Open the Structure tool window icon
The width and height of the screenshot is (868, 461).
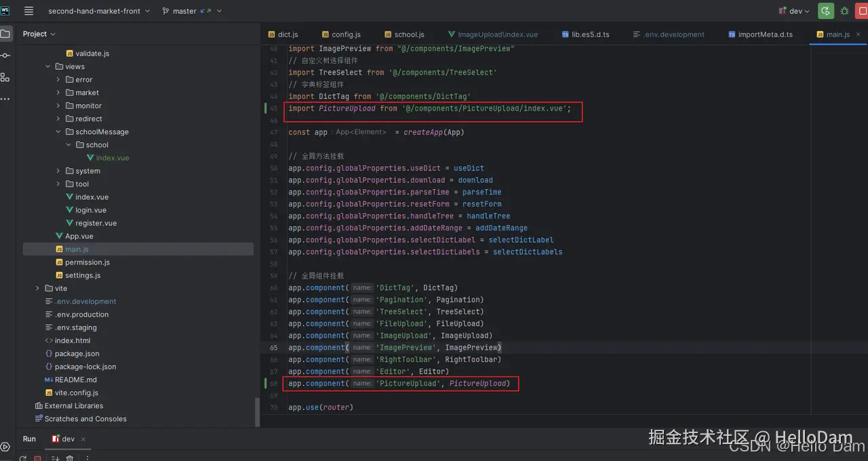click(5, 77)
